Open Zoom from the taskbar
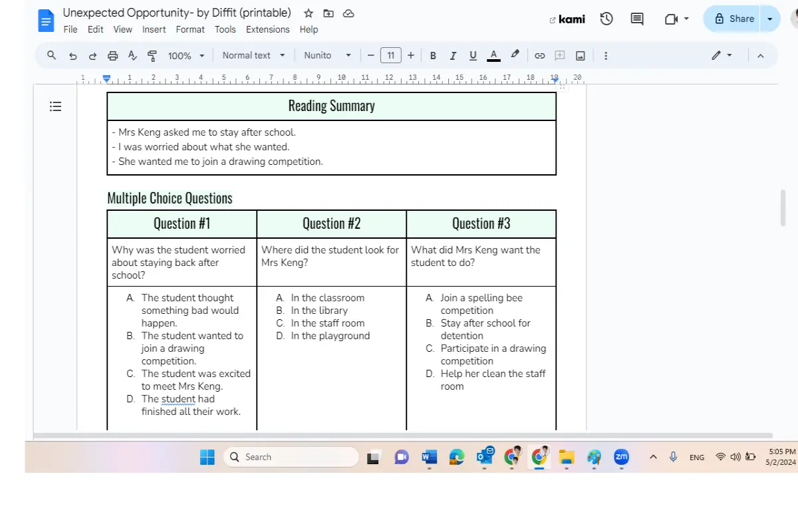This screenshot has width=798, height=532. tap(622, 457)
